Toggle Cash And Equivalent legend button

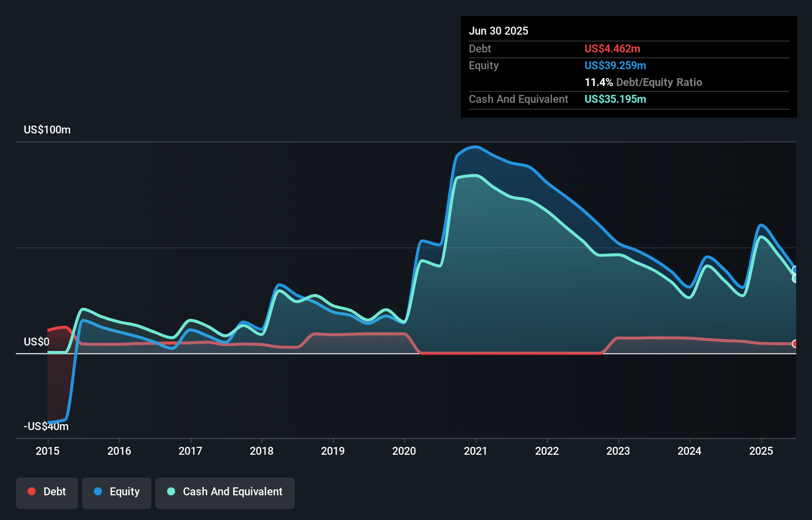click(x=225, y=493)
